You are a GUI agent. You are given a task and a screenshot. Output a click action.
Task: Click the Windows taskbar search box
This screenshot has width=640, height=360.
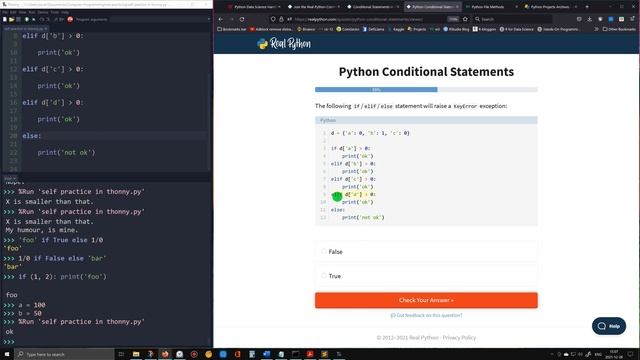64,354
